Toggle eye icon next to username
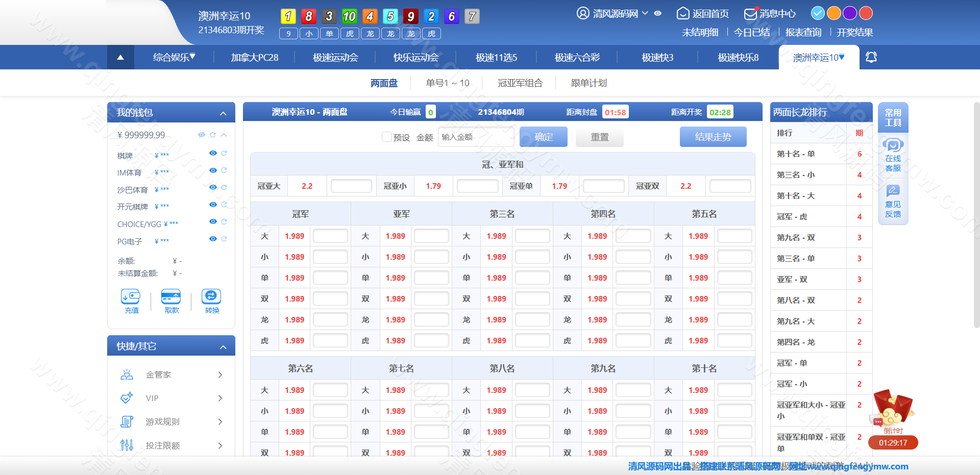The width and height of the screenshot is (980, 475). (658, 13)
